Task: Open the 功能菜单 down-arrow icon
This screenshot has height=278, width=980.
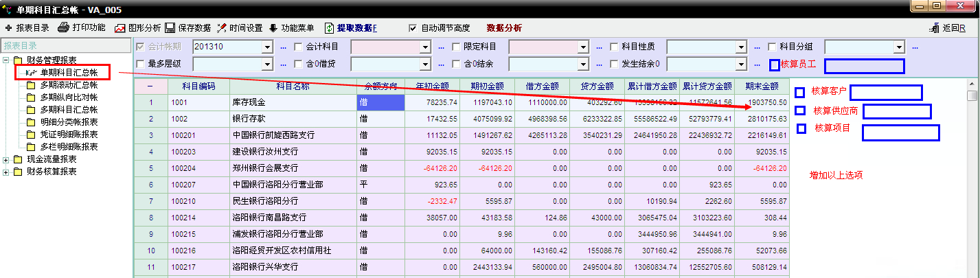Action: click(x=273, y=28)
